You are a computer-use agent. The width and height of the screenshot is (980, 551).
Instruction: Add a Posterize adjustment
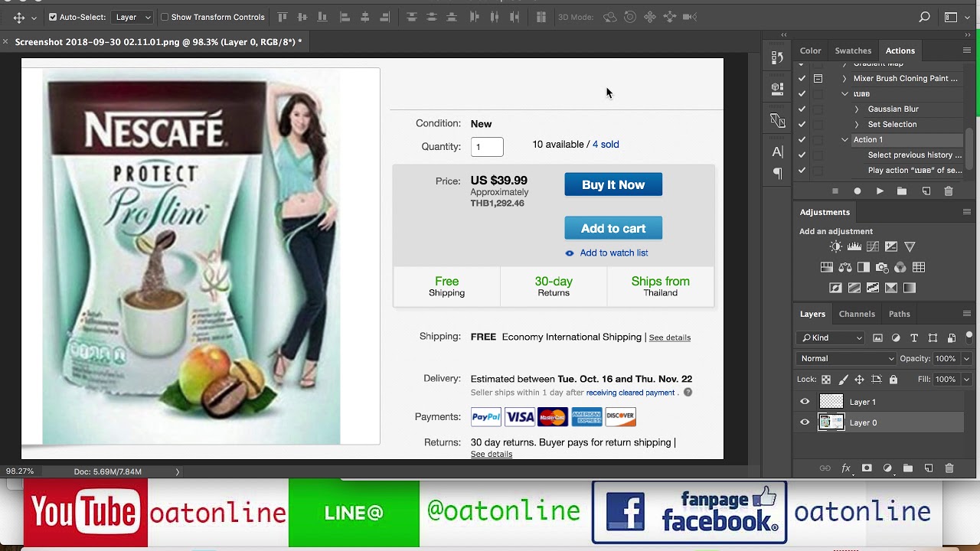[x=854, y=288]
